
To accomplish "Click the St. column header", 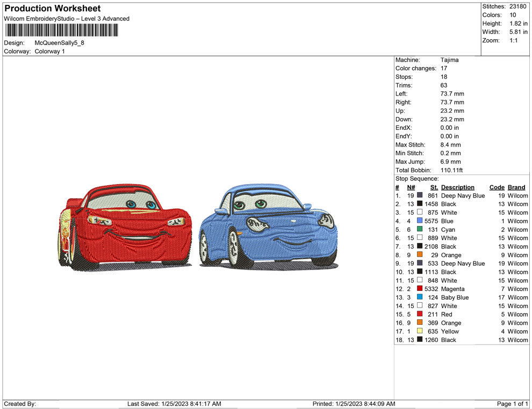I will tap(434, 187).
